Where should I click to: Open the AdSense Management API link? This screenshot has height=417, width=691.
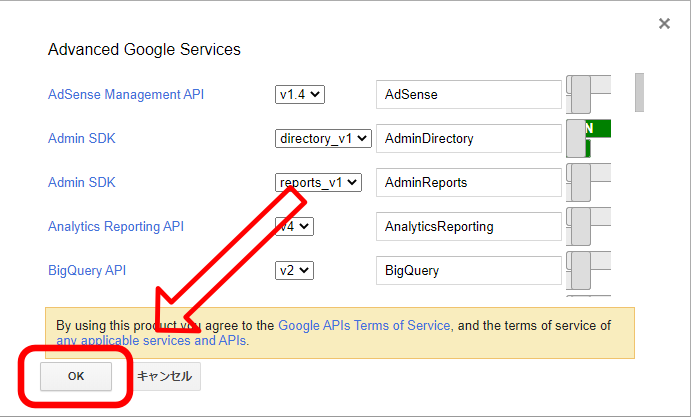coord(126,95)
